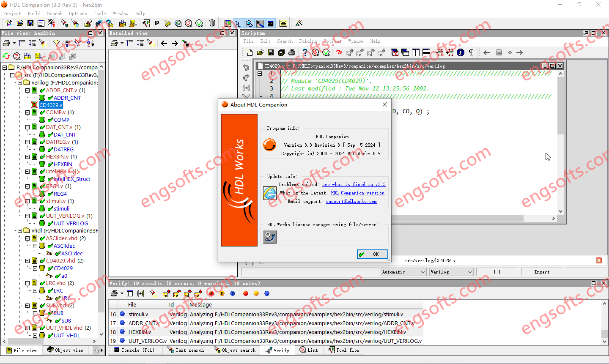Open the Verilog language dropdown in Scriptum
The height and width of the screenshot is (364, 609).
pyautogui.click(x=451, y=272)
